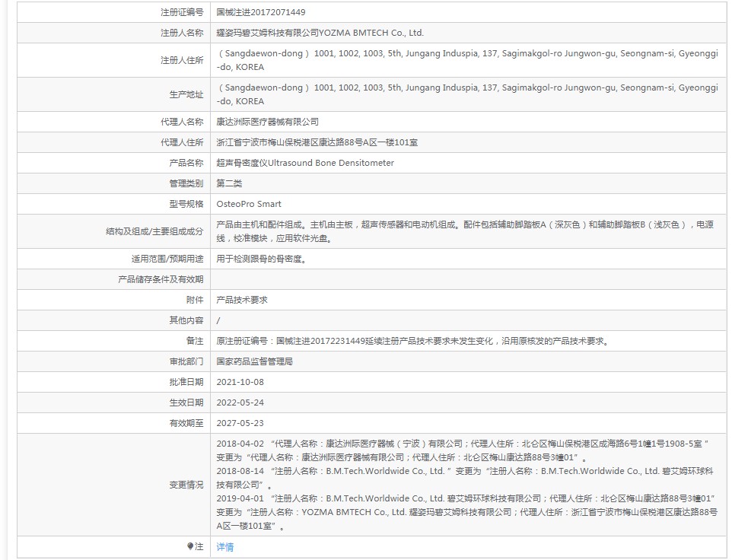
Task: Click the 代理人住所 label
Action: [182, 142]
